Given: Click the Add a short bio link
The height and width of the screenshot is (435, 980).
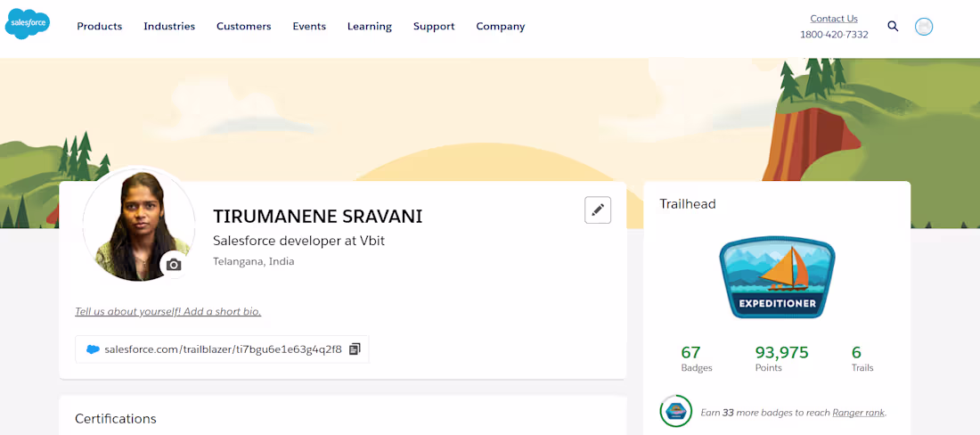Looking at the screenshot, I should click(168, 311).
